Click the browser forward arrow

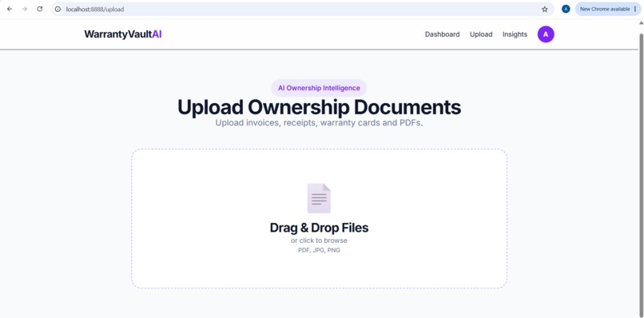[x=25, y=9]
